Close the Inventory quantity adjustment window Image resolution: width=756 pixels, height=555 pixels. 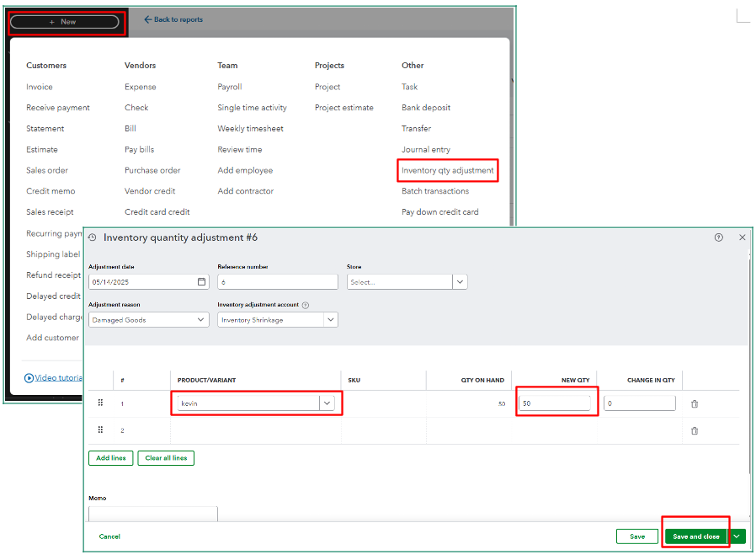click(742, 237)
